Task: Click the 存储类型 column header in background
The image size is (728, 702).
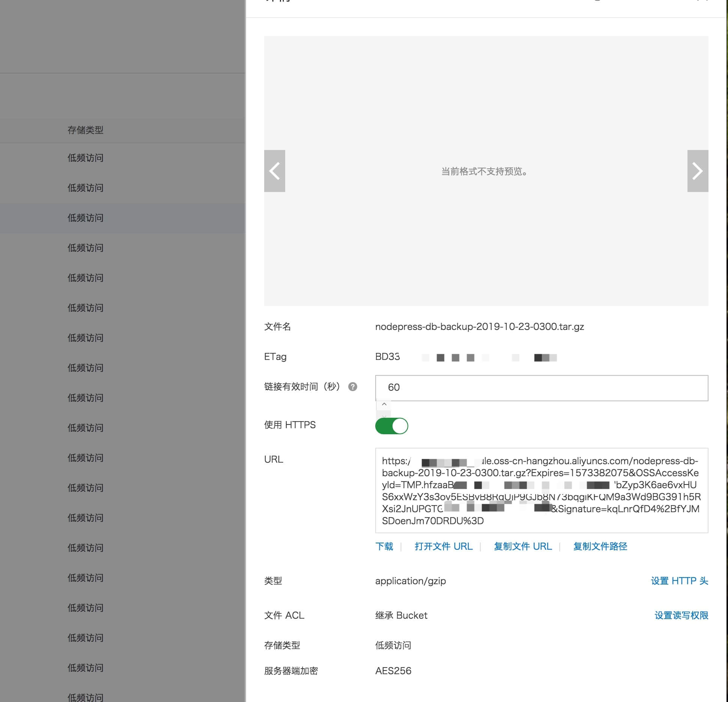Action: click(86, 130)
